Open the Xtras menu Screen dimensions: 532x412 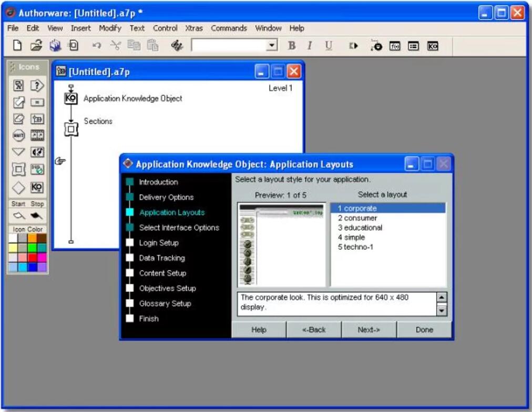194,28
